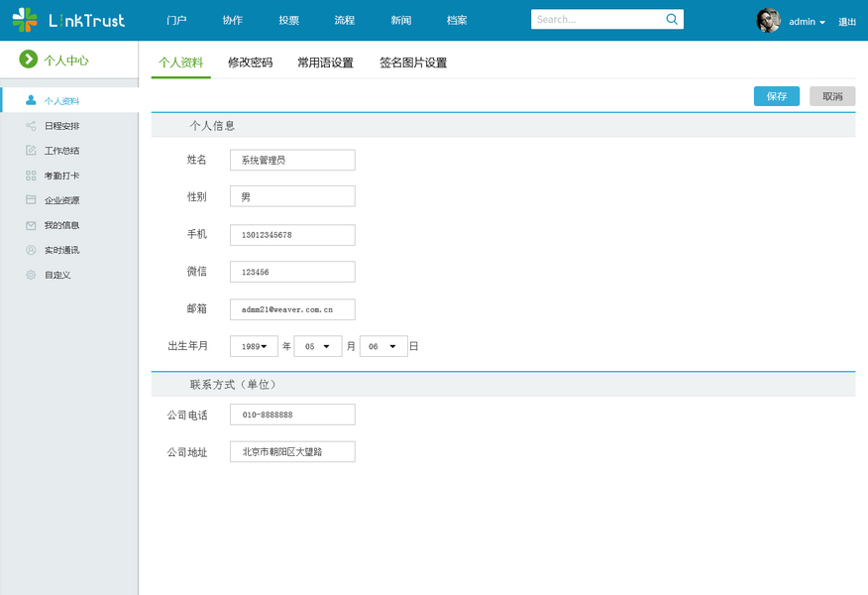Open the 我的信息 sidebar item
This screenshot has width=868, height=595.
pos(69,225)
